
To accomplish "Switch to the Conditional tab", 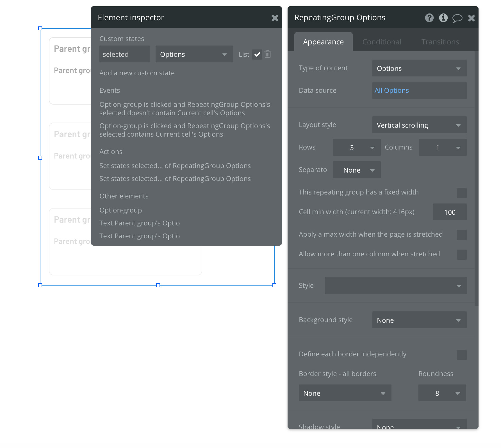I will coord(382,42).
